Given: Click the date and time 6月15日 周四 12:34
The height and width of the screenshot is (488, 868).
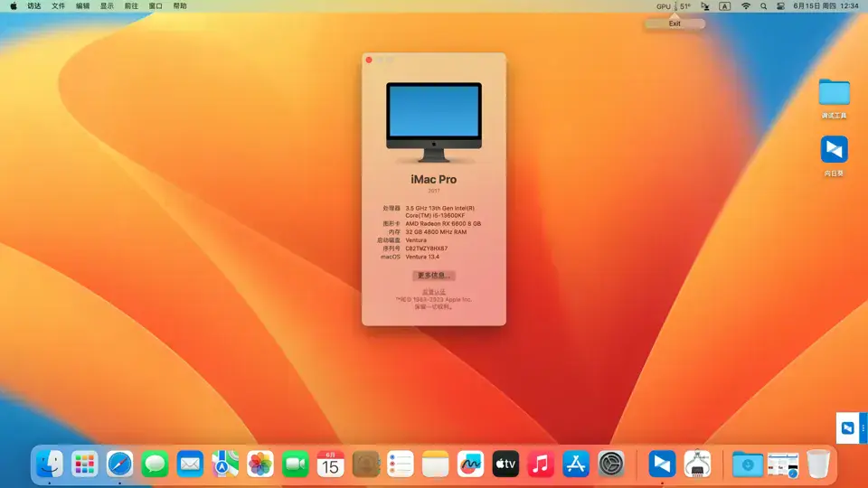Looking at the screenshot, I should click(x=826, y=6).
